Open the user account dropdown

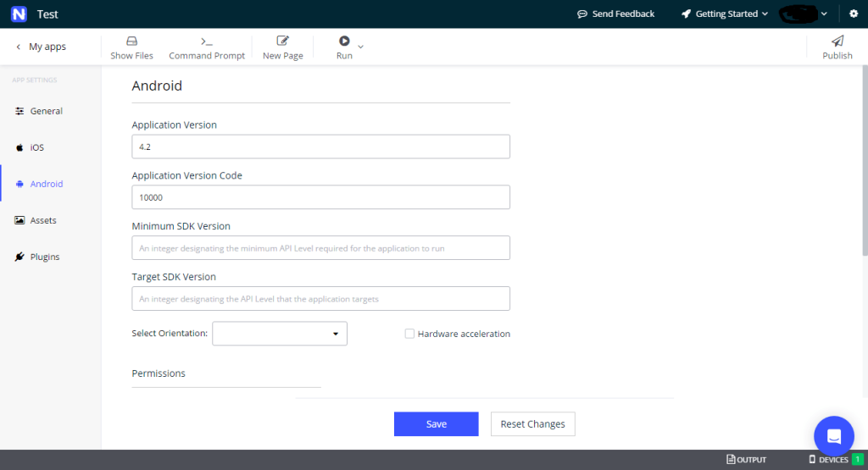(804, 14)
